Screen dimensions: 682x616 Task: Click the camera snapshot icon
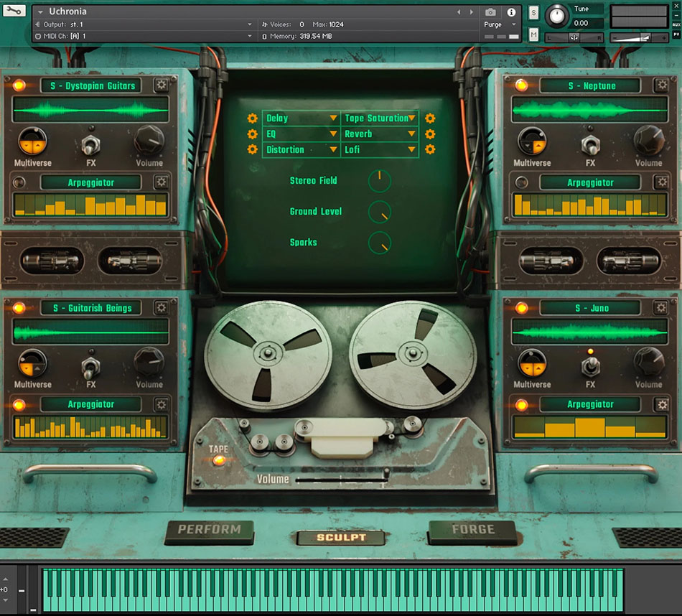490,11
